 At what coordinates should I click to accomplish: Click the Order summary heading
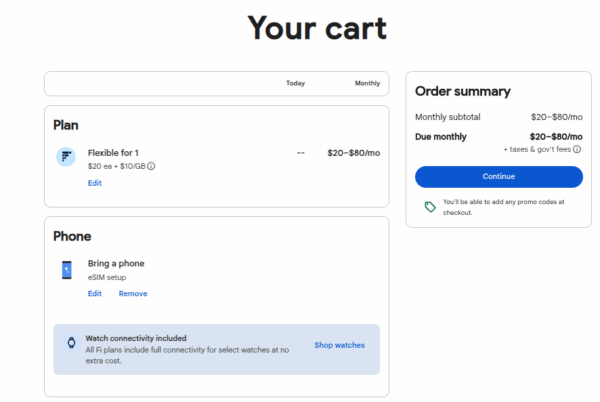(462, 91)
